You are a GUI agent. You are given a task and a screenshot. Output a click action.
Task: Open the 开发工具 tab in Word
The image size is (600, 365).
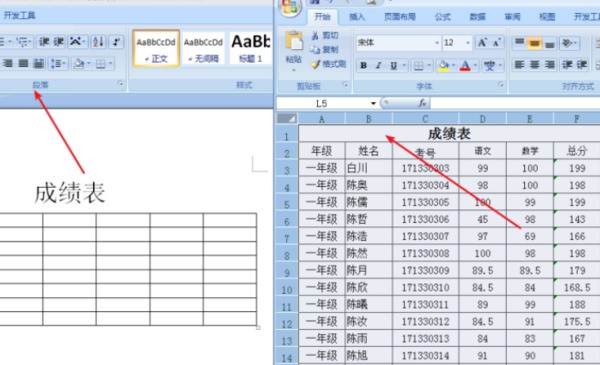(19, 16)
